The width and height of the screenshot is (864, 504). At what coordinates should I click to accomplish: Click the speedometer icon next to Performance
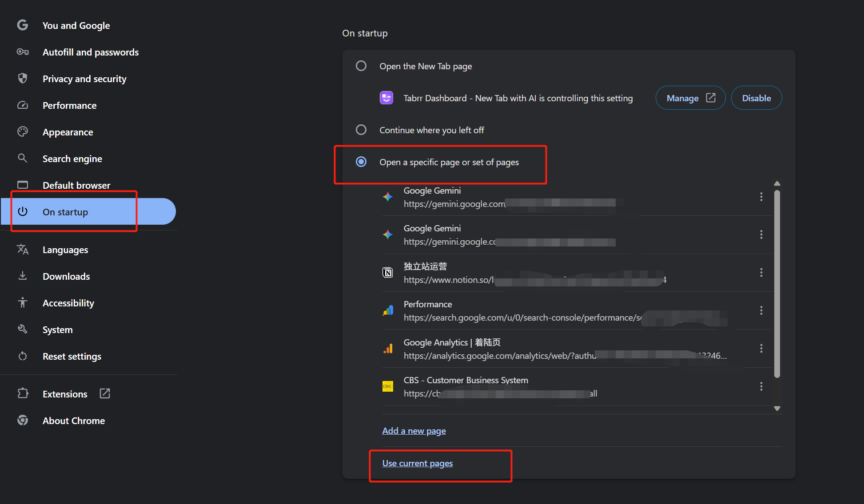pyautogui.click(x=23, y=105)
